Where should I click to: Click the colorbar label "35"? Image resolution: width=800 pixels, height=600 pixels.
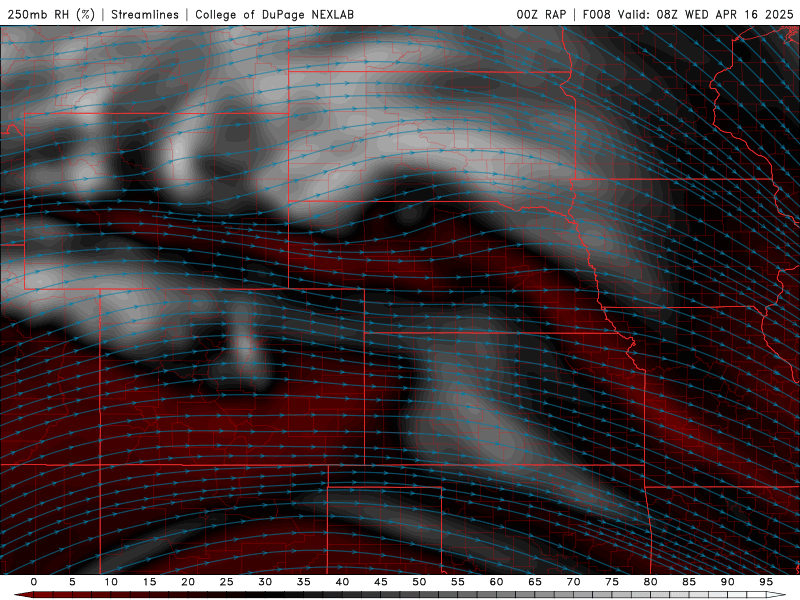coord(304,582)
